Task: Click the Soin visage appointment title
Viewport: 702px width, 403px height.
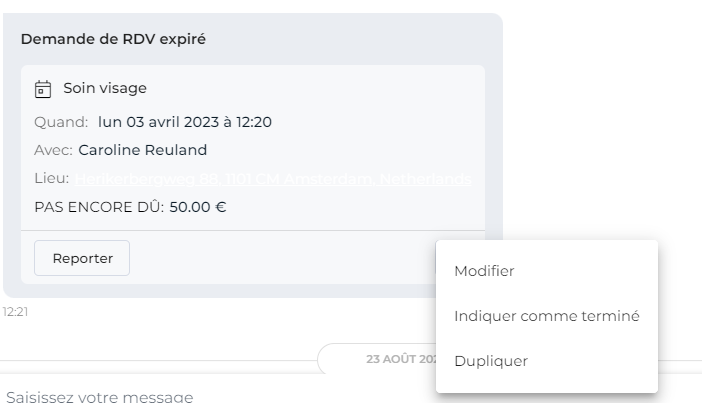Action: coord(105,88)
